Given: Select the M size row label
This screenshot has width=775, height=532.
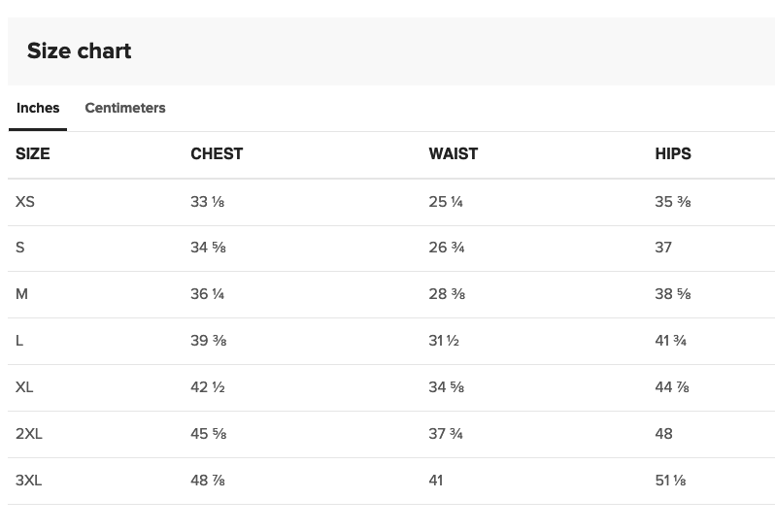Looking at the screenshot, I should (21, 294).
